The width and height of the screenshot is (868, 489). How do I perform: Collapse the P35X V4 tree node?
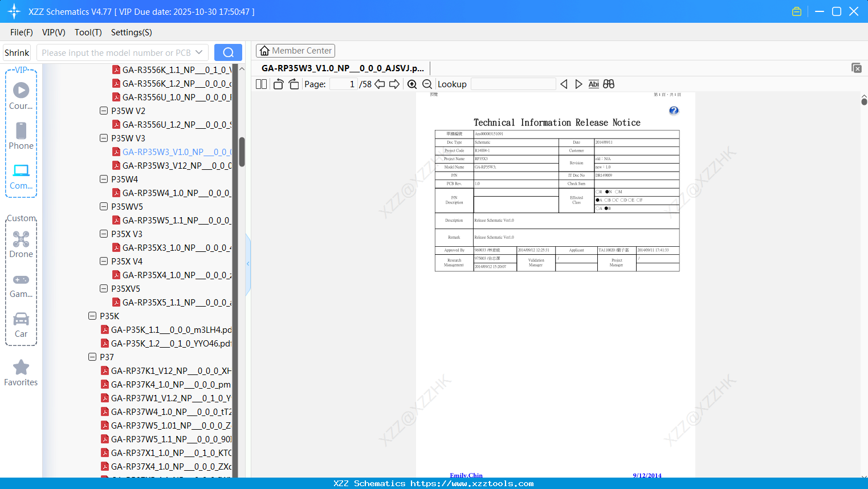pos(104,261)
